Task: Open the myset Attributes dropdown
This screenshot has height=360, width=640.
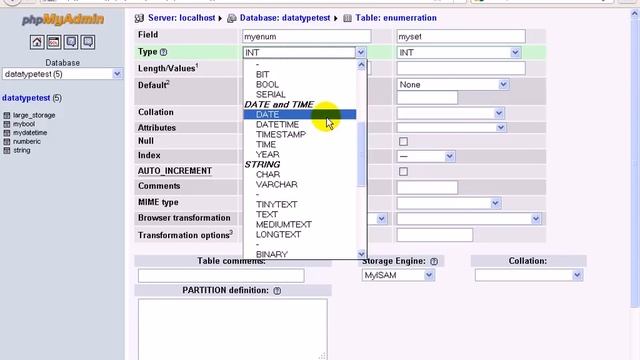Action: point(451,127)
